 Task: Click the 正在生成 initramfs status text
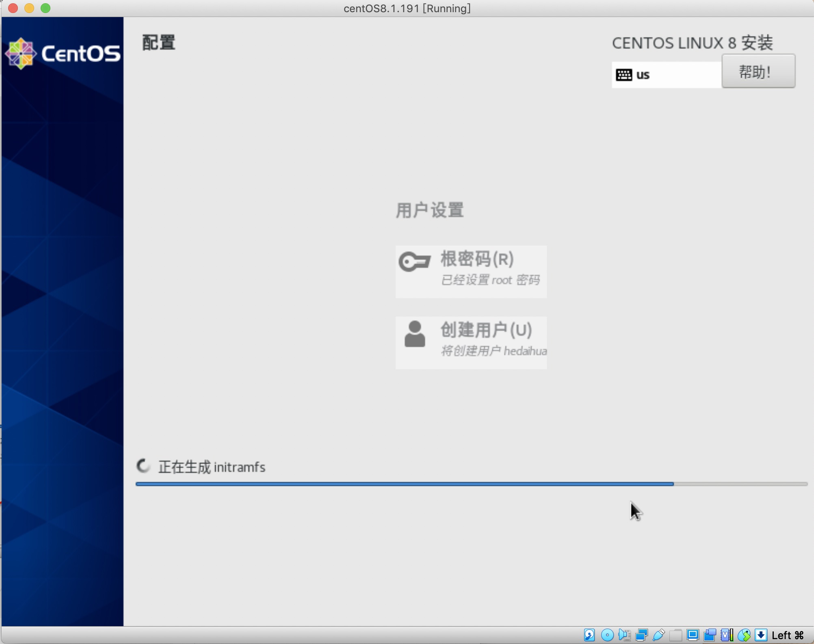coord(212,467)
